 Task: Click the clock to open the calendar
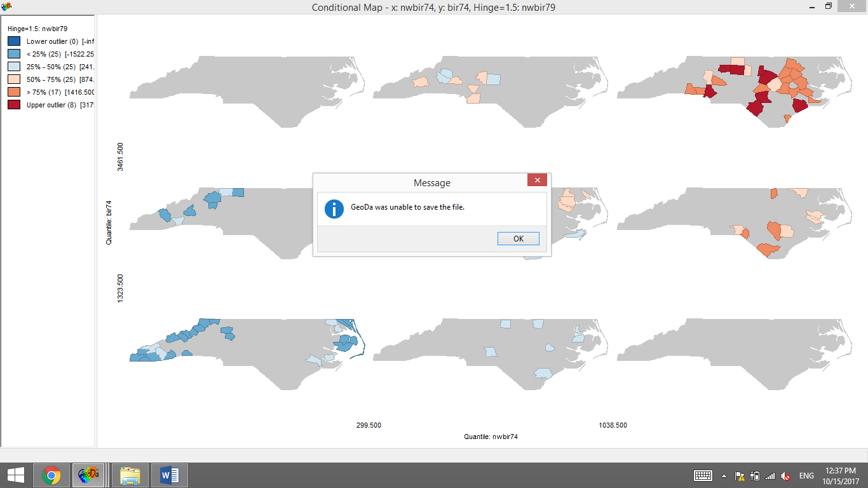[840, 475]
